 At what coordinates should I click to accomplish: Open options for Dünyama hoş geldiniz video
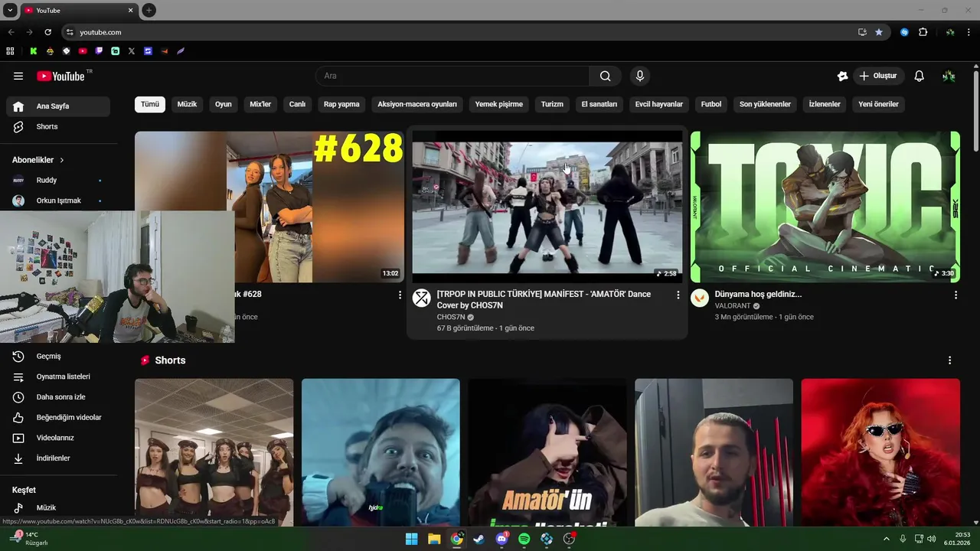(955, 295)
